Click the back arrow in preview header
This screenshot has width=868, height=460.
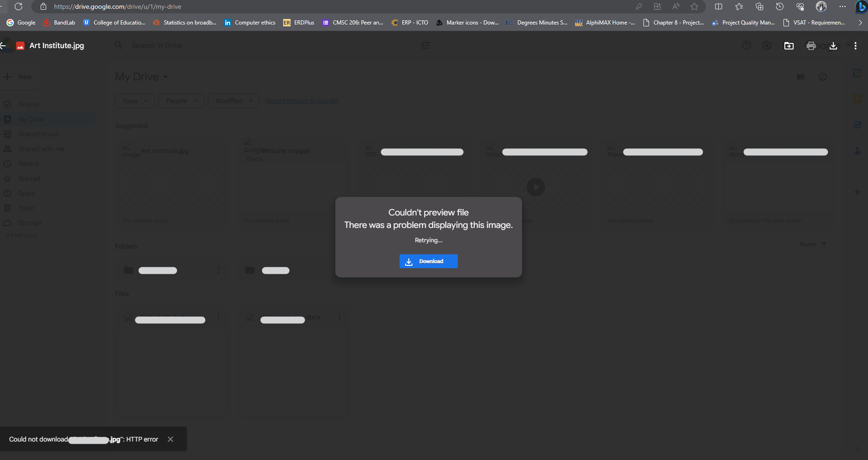coord(3,45)
